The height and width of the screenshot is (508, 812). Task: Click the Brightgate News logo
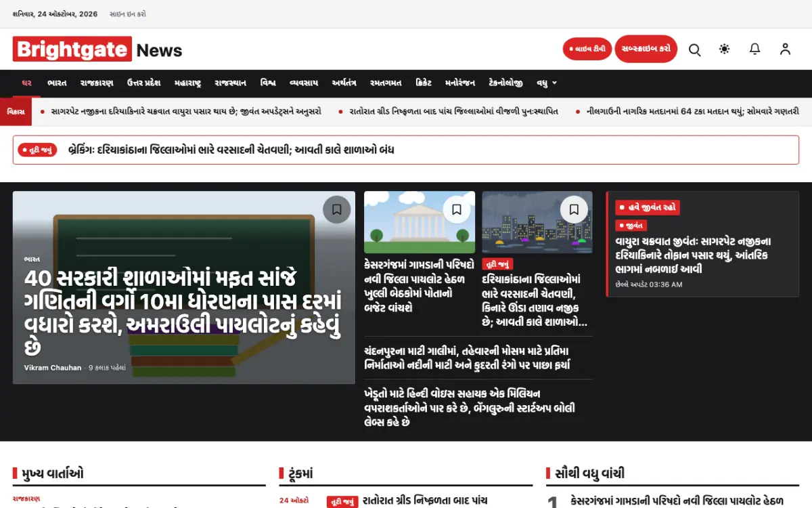click(97, 49)
